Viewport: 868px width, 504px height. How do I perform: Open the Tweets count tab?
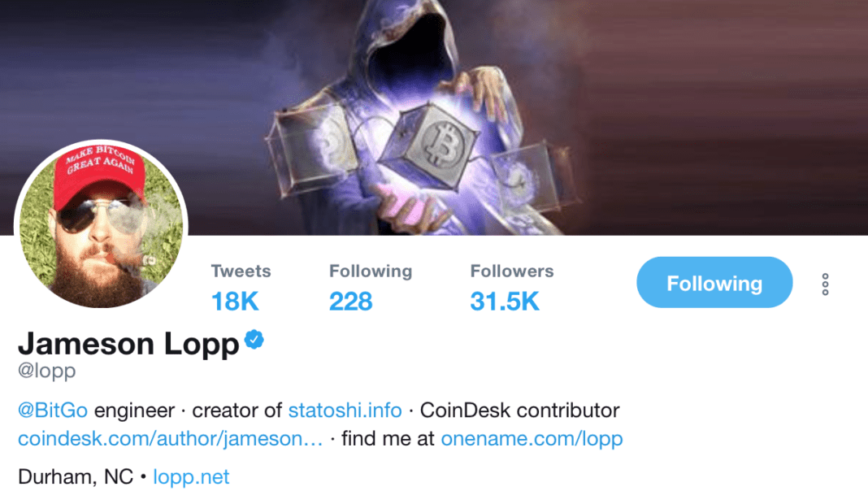241,288
